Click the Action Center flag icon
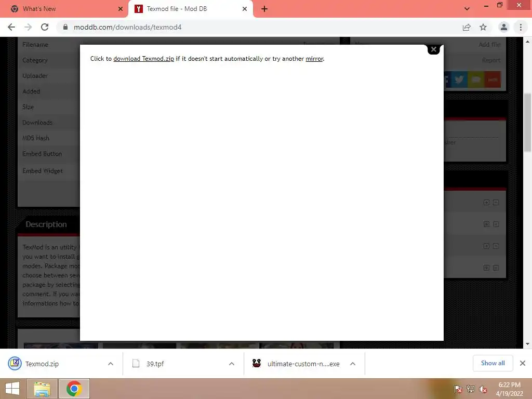This screenshot has width=532, height=399. click(x=458, y=389)
